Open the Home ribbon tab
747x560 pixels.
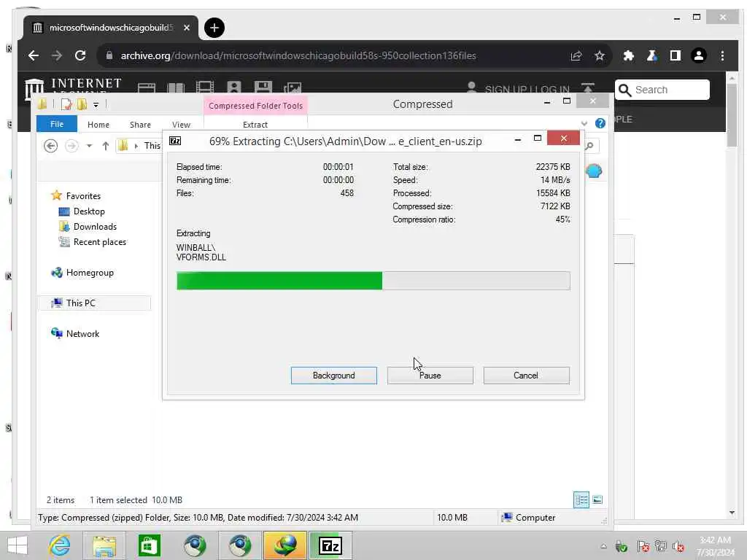point(98,124)
